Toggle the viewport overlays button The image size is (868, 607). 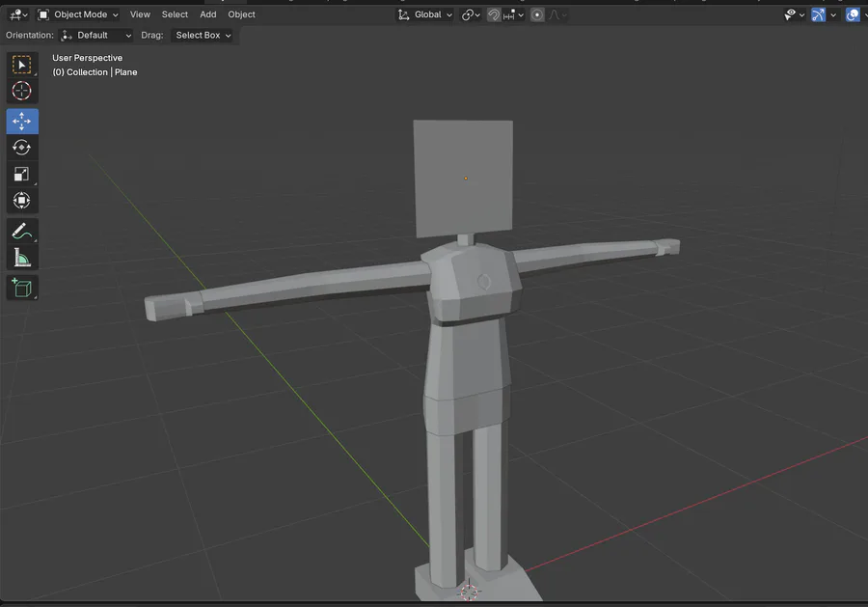(x=854, y=14)
